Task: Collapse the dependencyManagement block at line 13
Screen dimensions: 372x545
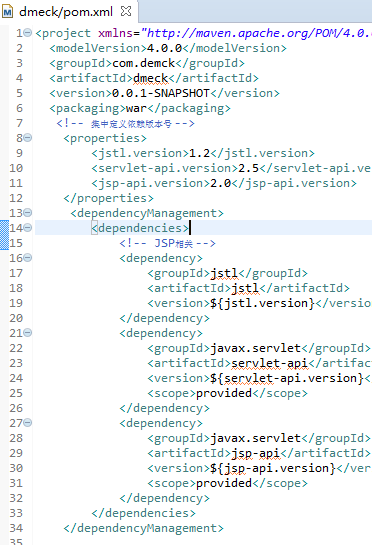Action: (x=28, y=212)
